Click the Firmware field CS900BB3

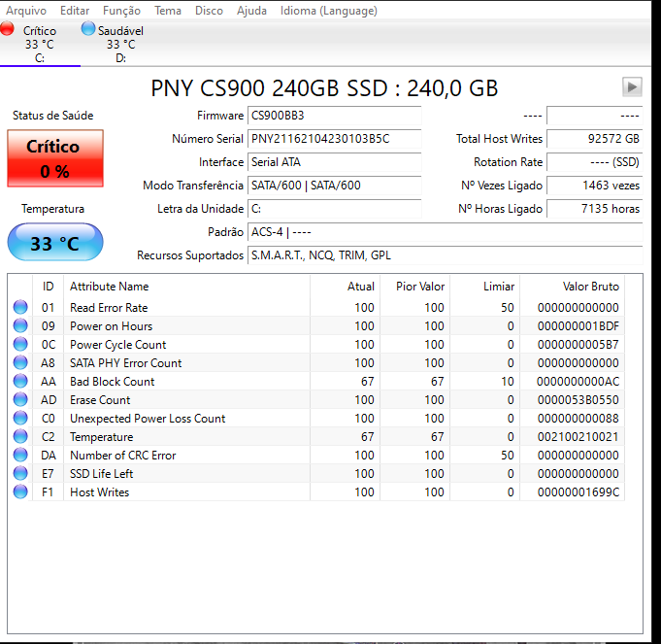coord(334,116)
